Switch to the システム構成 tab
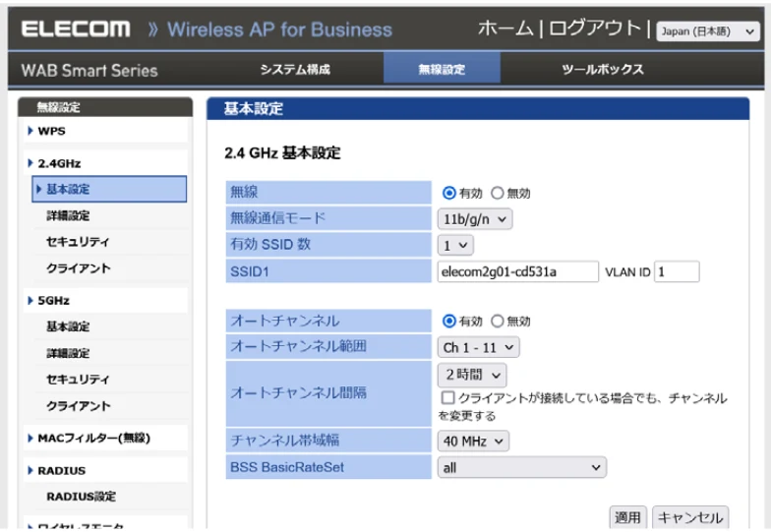Viewport: 772px width, 532px height. point(295,70)
